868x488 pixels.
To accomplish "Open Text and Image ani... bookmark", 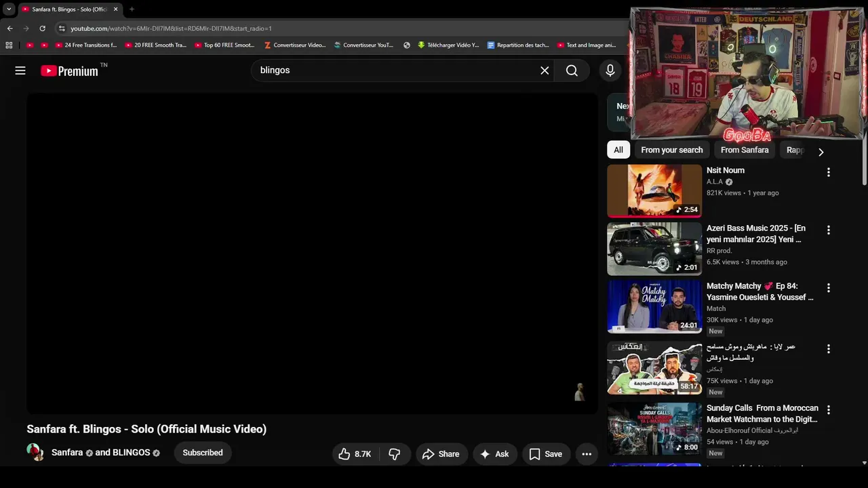I will (587, 45).
